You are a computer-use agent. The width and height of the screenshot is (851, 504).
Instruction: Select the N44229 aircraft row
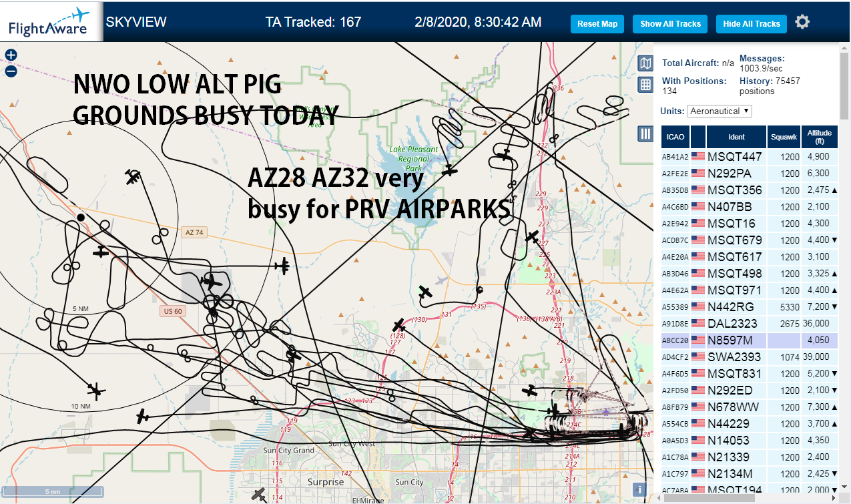[750, 424]
